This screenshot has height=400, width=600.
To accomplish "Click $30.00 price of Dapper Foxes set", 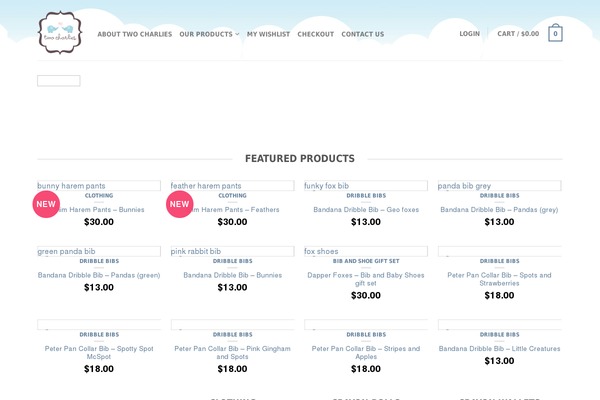I will click(366, 296).
